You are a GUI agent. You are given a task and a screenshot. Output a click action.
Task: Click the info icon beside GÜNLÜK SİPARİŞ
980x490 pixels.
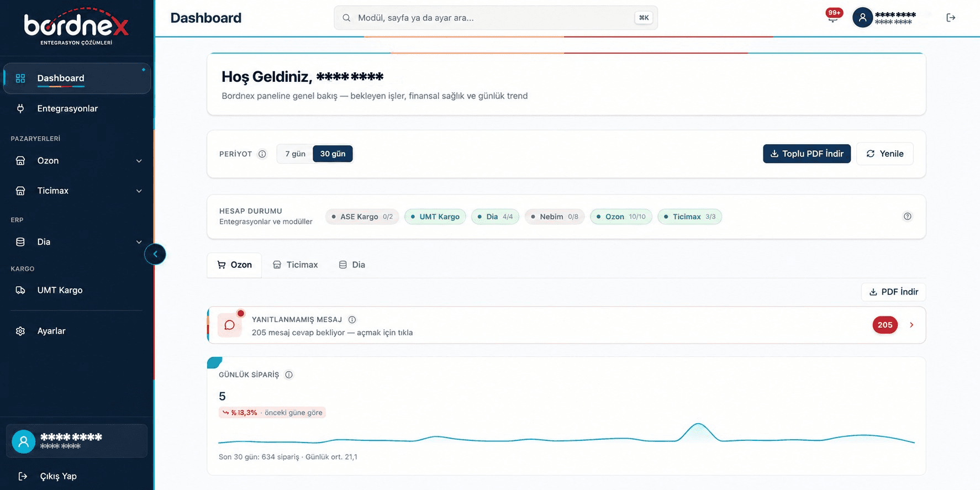coord(289,375)
